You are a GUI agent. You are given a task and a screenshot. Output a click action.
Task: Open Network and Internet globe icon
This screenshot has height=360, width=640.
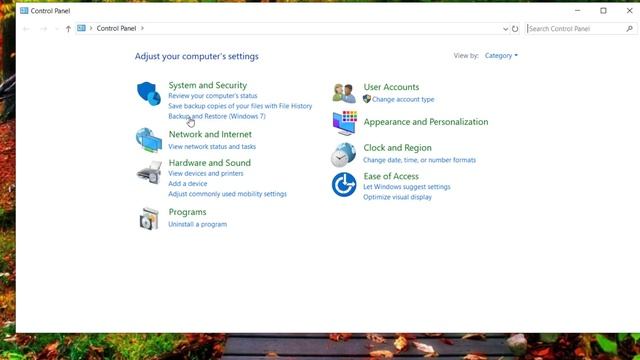click(x=149, y=140)
